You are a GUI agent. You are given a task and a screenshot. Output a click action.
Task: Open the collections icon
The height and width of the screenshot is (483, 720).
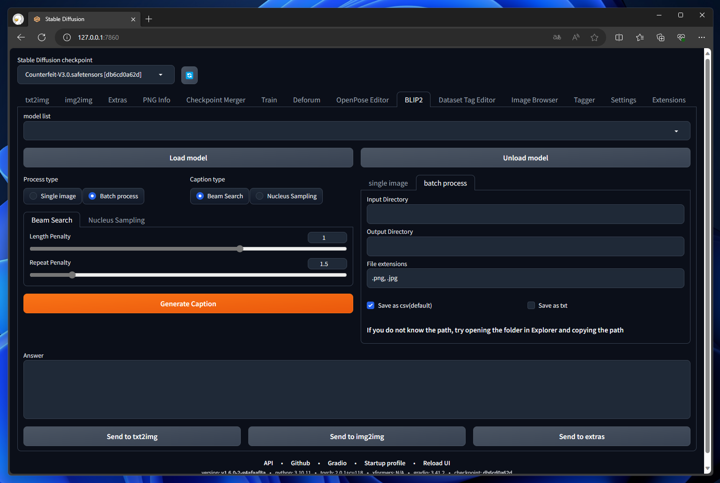point(660,37)
